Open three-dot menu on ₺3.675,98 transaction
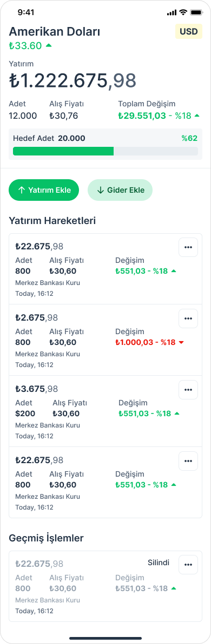211x644 pixels. click(x=188, y=390)
